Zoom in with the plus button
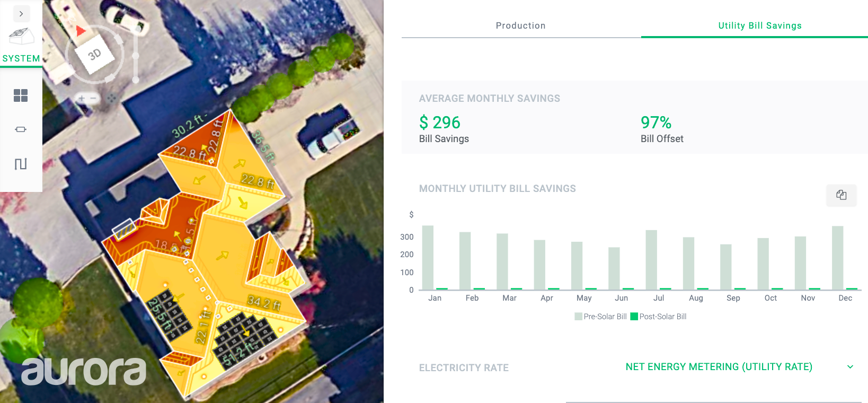 click(x=82, y=98)
